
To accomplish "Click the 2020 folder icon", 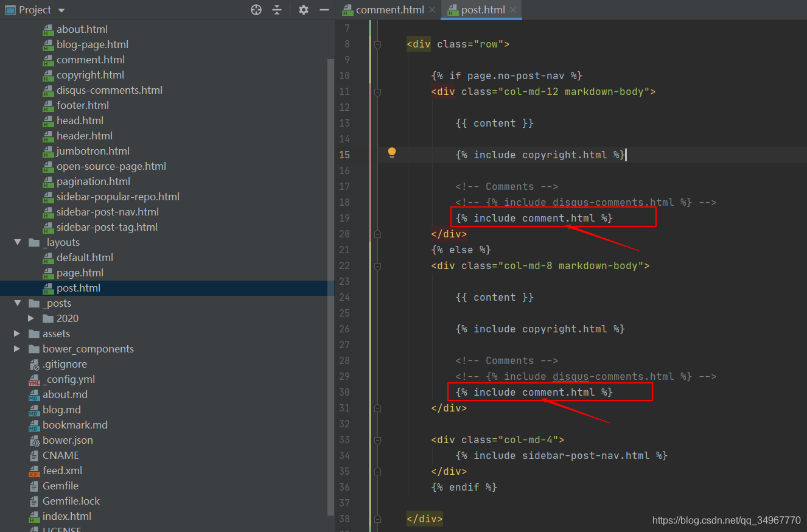I will (x=48, y=318).
